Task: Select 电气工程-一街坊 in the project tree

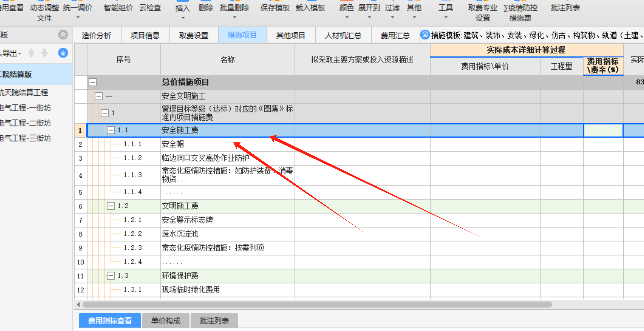Action: coord(26,108)
